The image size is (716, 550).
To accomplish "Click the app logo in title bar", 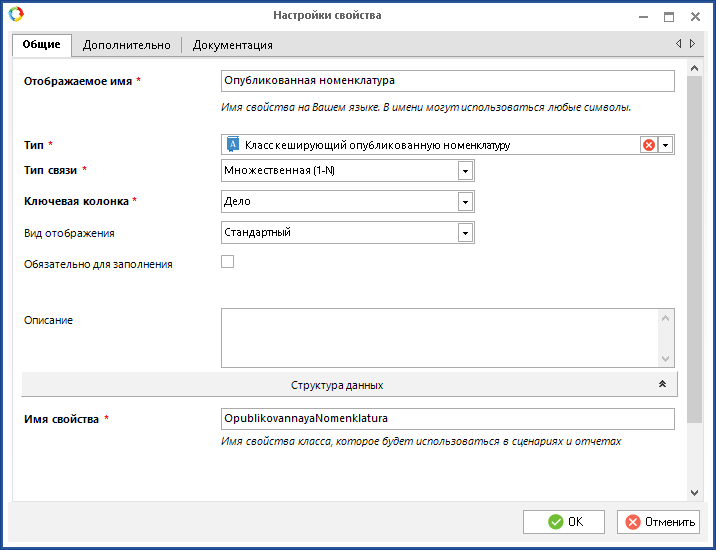I will 15,15.
